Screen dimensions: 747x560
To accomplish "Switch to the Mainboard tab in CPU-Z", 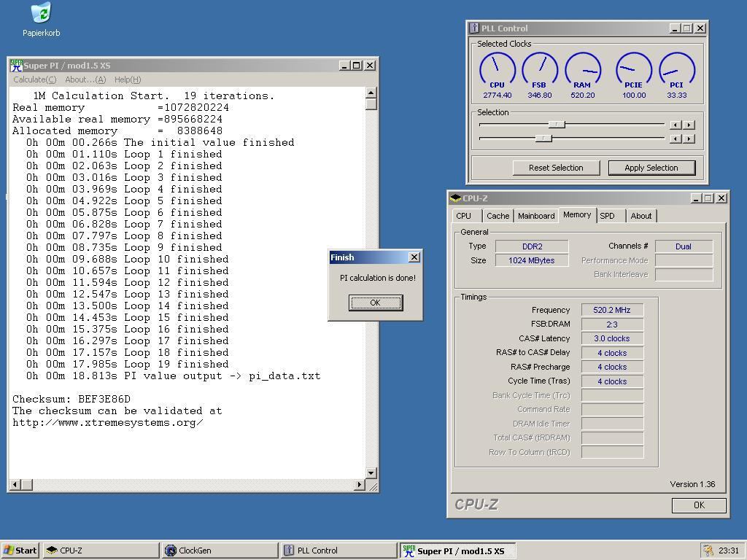I will click(536, 216).
